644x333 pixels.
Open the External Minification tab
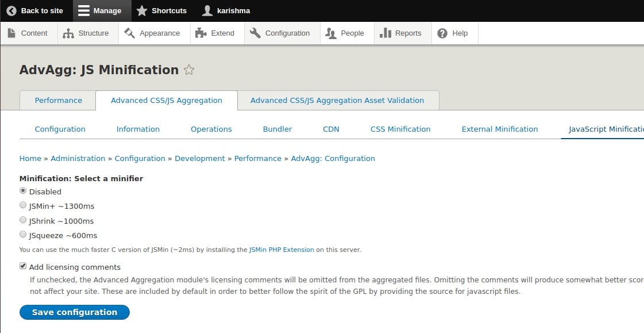(499, 129)
